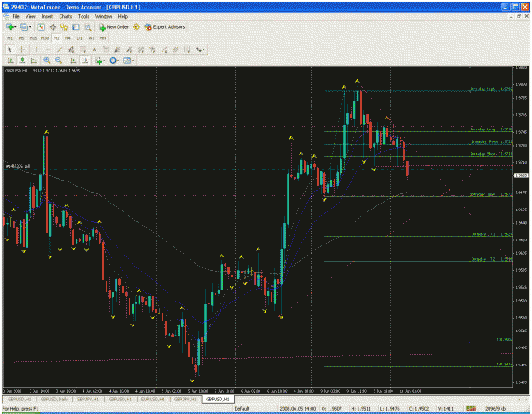
Task: Click the Default profile in status bar
Action: [x=242, y=409]
